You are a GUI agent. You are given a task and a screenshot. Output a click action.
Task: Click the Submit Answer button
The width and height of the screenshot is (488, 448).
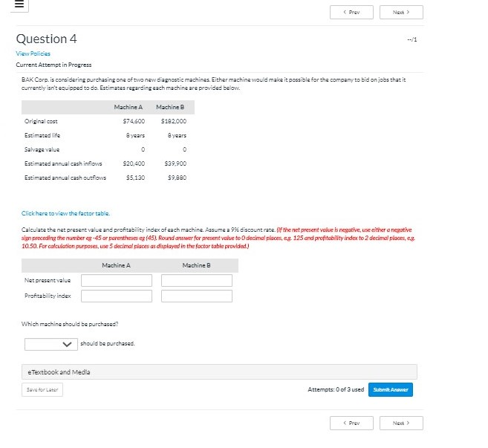[x=391, y=390]
